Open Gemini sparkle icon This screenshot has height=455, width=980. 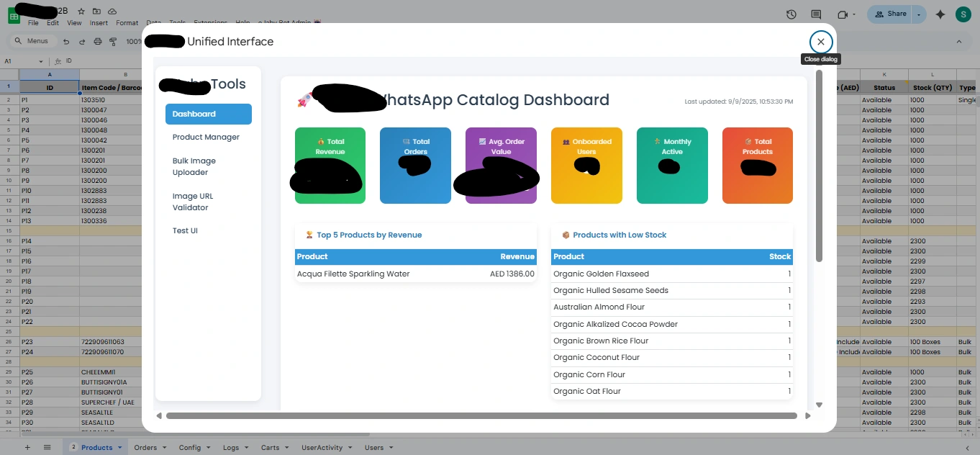(940, 14)
